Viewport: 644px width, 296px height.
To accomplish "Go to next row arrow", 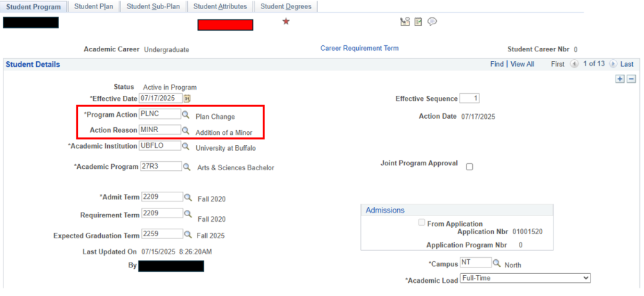I will point(613,64).
